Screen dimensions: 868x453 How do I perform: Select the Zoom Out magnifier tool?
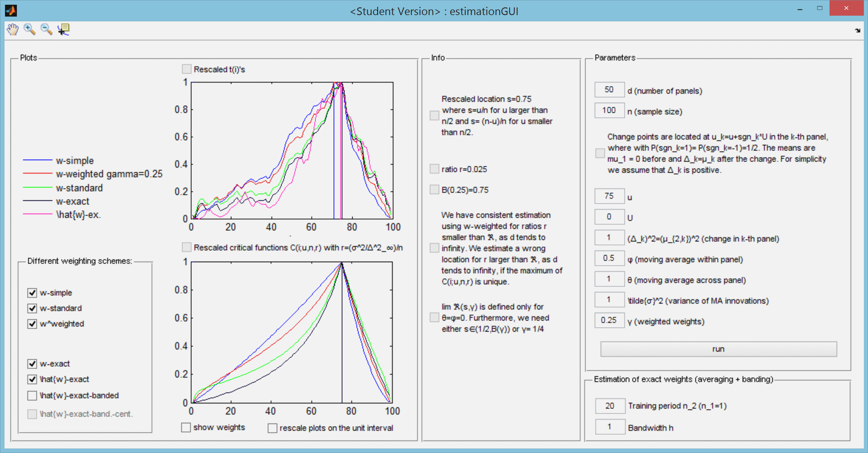(46, 30)
